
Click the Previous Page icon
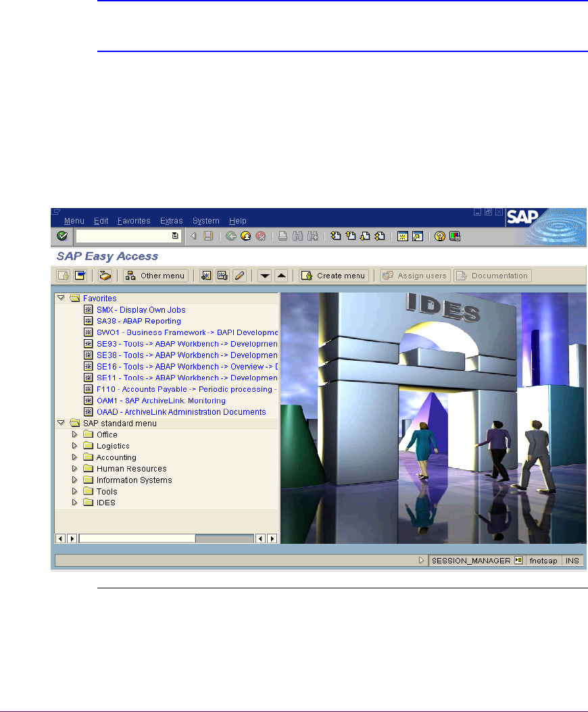point(351,236)
